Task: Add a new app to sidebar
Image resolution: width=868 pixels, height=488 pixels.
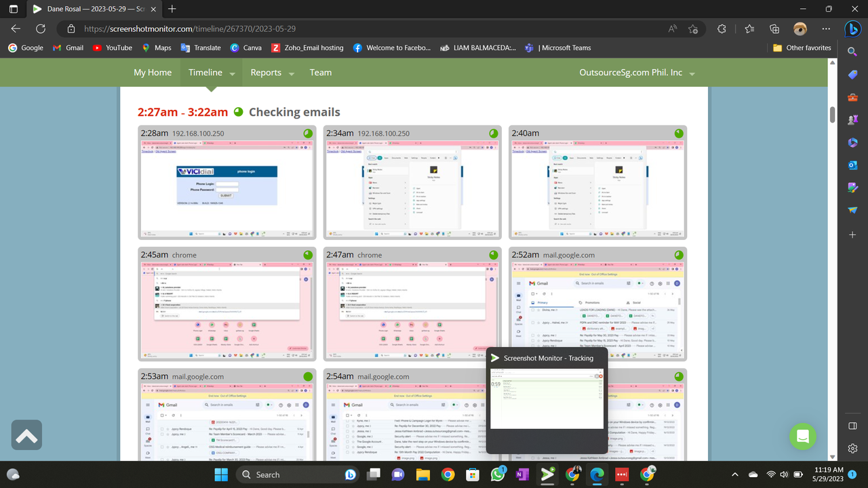Action: point(853,235)
